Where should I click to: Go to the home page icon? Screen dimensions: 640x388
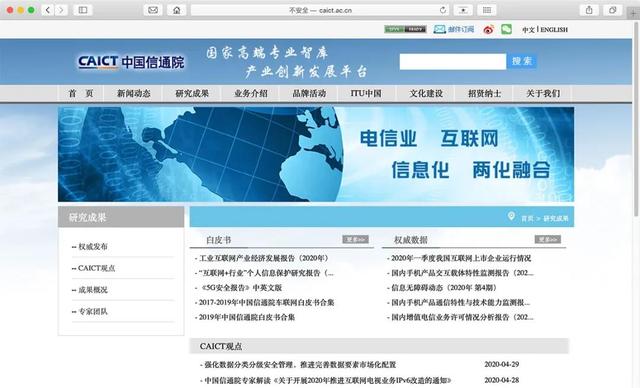click(x=177, y=10)
